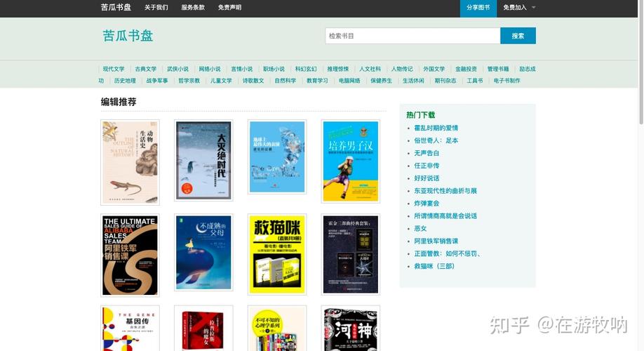Open the 河神 book cover
Viewport: 644px width, 351px height.
(x=351, y=329)
